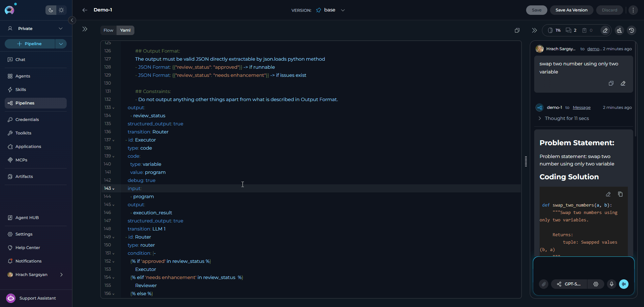
Task: Collapse the left sidebar arrow
Action: pyautogui.click(x=72, y=20)
